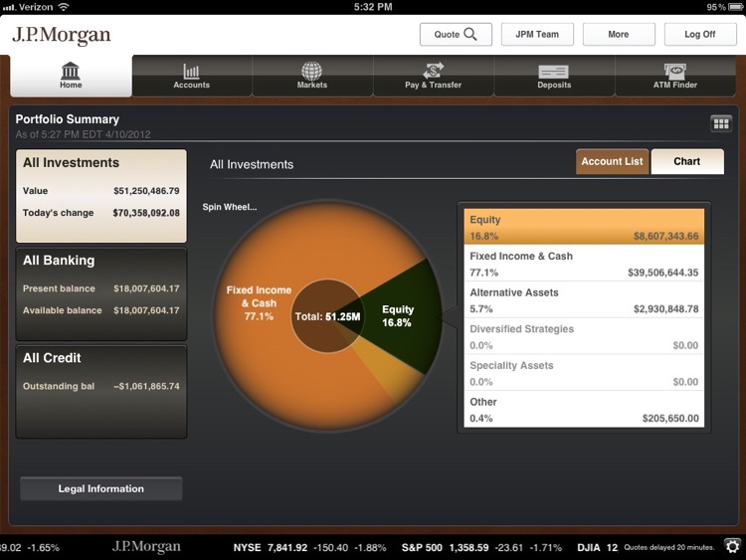Click the Quote search button text

coord(447,34)
